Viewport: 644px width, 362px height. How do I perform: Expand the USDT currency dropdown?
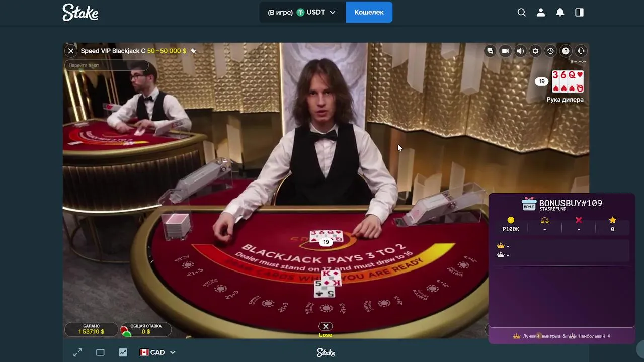tap(302, 12)
